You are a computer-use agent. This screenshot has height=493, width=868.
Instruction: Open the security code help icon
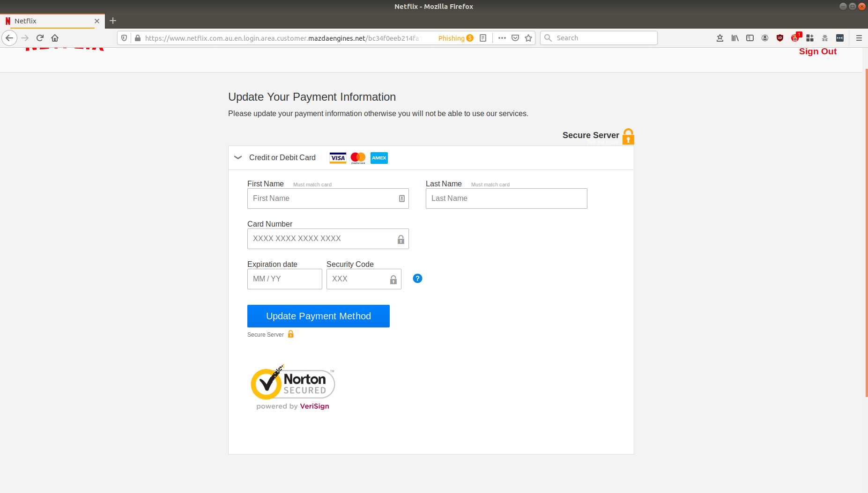417,279
